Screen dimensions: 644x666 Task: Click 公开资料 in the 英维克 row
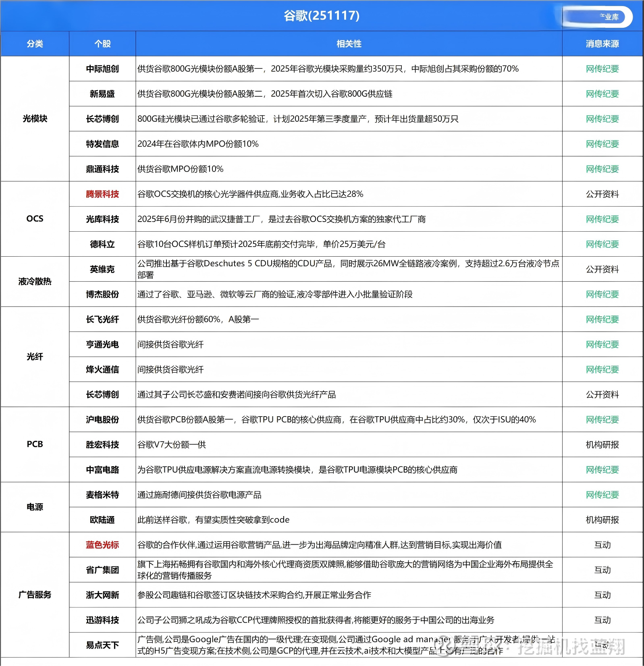click(x=602, y=269)
